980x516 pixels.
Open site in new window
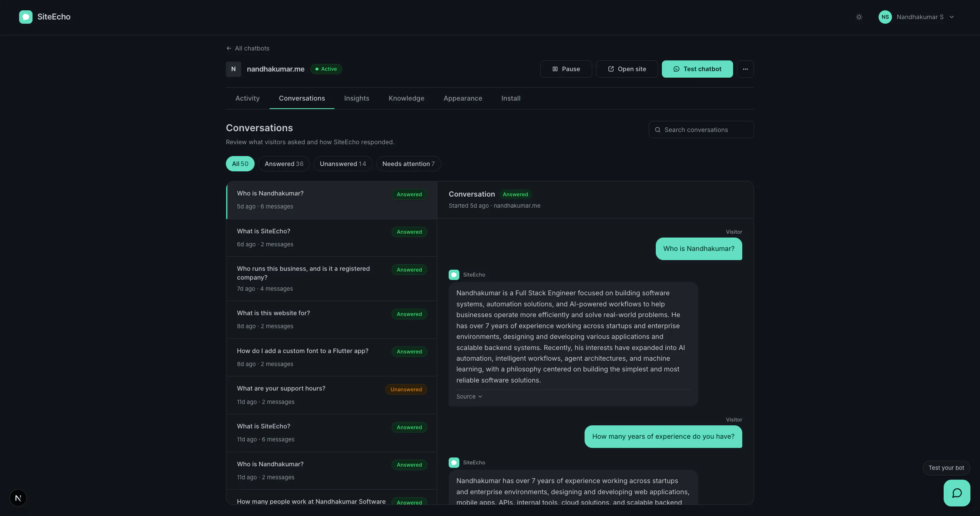pos(627,69)
